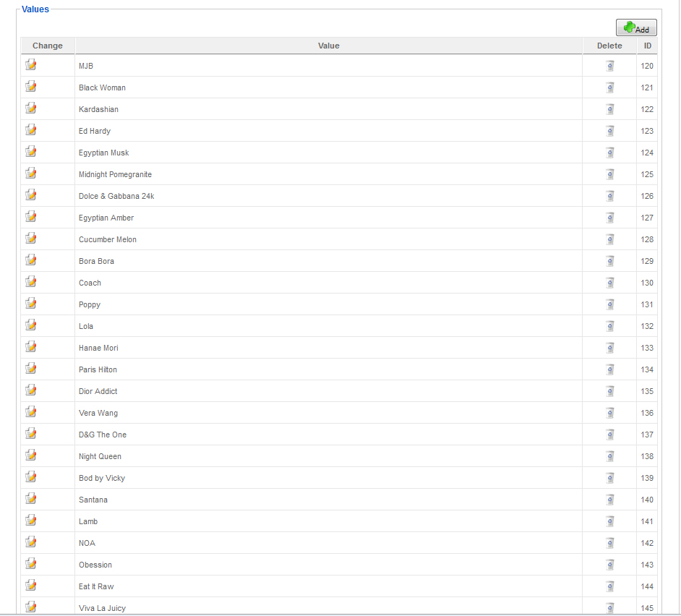Edit Midnight Pomegranite row
The image size is (681, 616).
pyautogui.click(x=31, y=174)
